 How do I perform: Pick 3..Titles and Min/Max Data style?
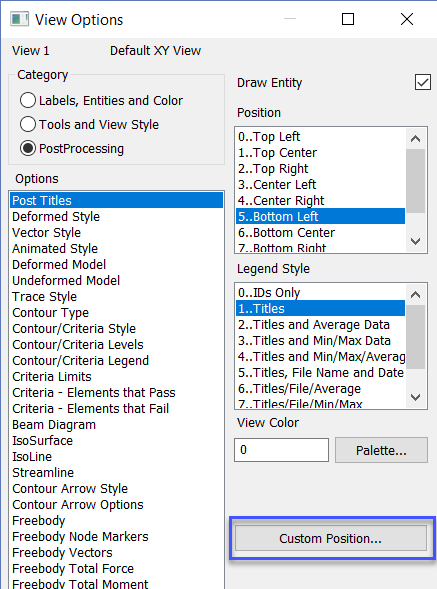click(321, 341)
